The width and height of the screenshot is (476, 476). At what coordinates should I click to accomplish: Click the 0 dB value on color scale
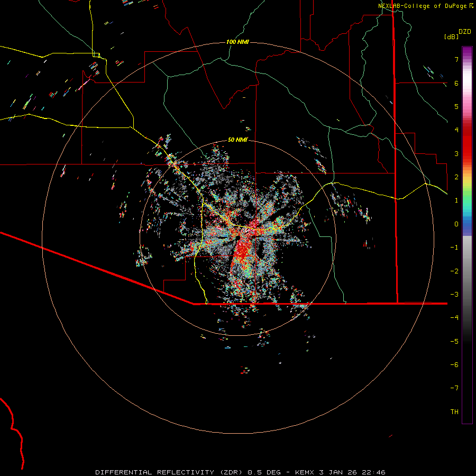click(x=456, y=224)
